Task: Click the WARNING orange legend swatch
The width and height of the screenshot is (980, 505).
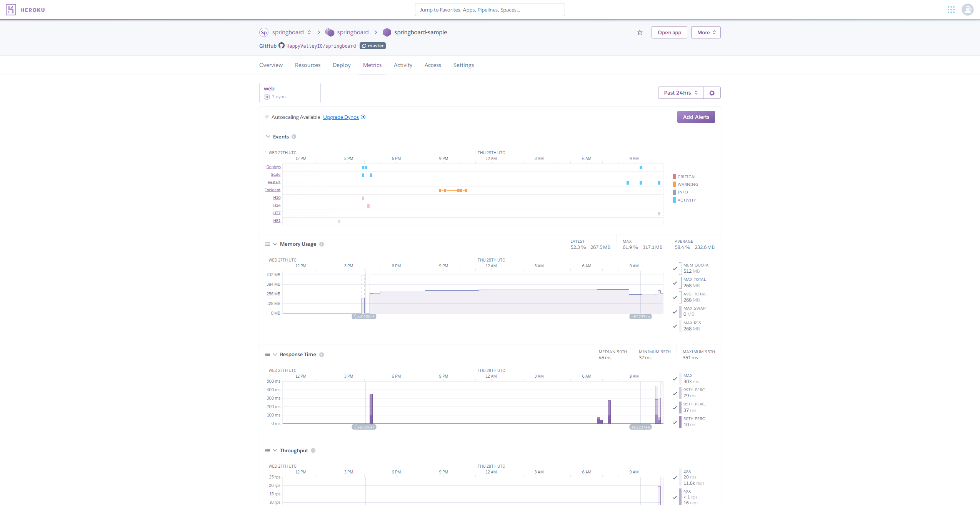Action: tap(674, 184)
